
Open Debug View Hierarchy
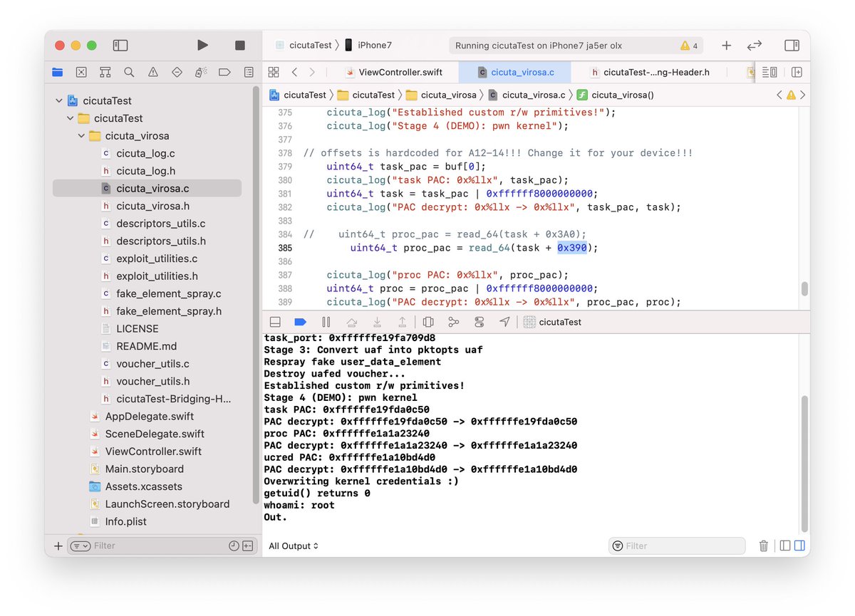point(428,322)
